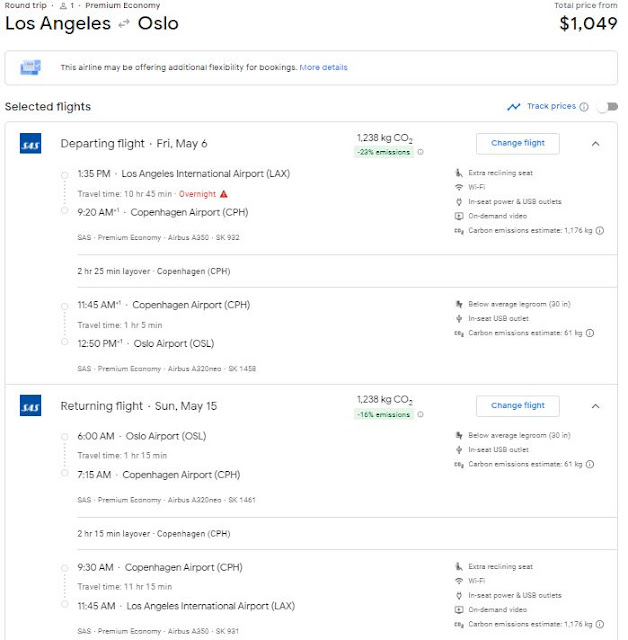Open the More details link
Viewport: 628px width, 640px height.
click(x=323, y=68)
